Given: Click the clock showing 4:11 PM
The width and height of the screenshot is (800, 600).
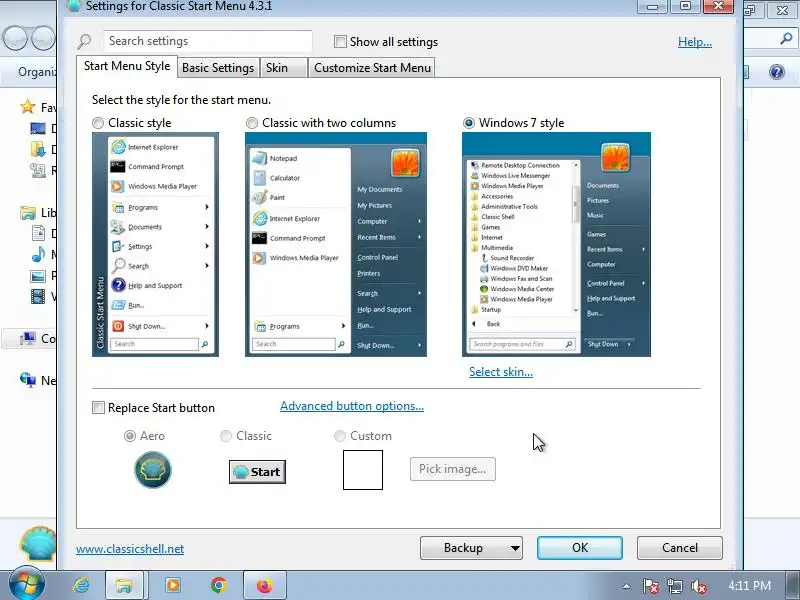Looking at the screenshot, I should 749,586.
